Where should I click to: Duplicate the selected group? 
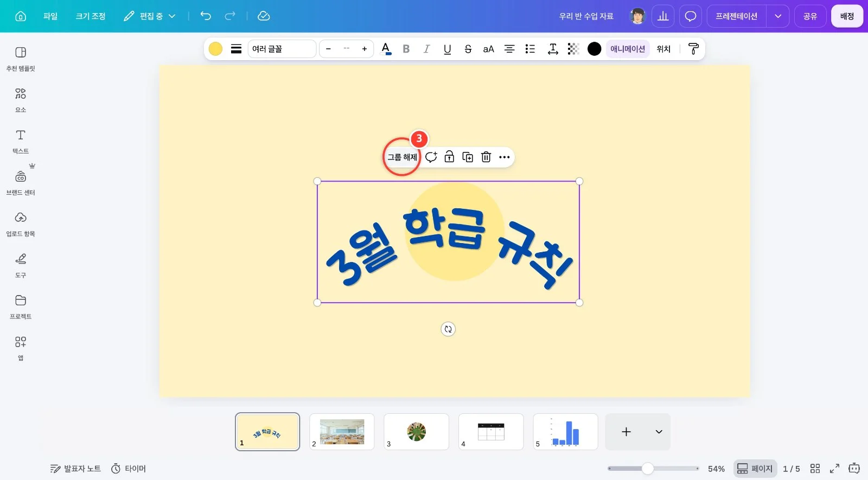468,157
